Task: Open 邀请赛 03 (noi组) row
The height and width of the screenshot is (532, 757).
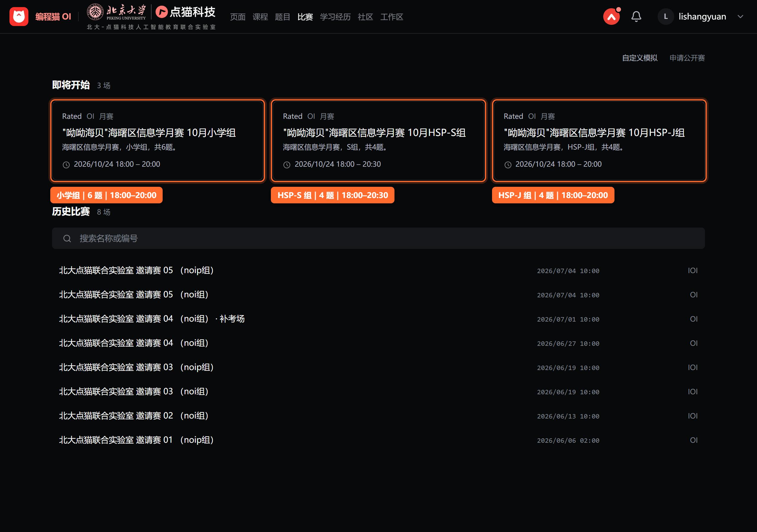Action: click(378, 392)
